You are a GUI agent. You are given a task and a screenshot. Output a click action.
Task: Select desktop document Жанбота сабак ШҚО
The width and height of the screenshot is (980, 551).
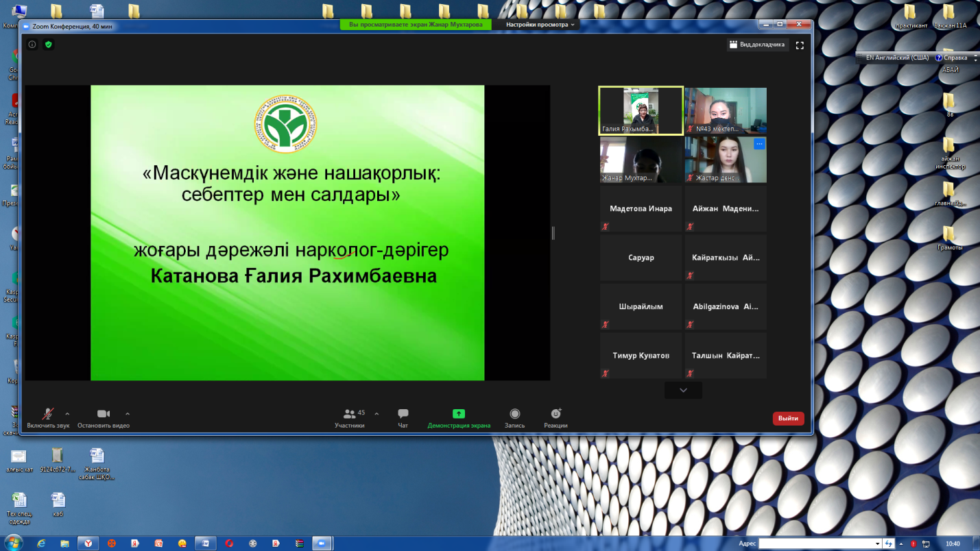[x=97, y=464]
